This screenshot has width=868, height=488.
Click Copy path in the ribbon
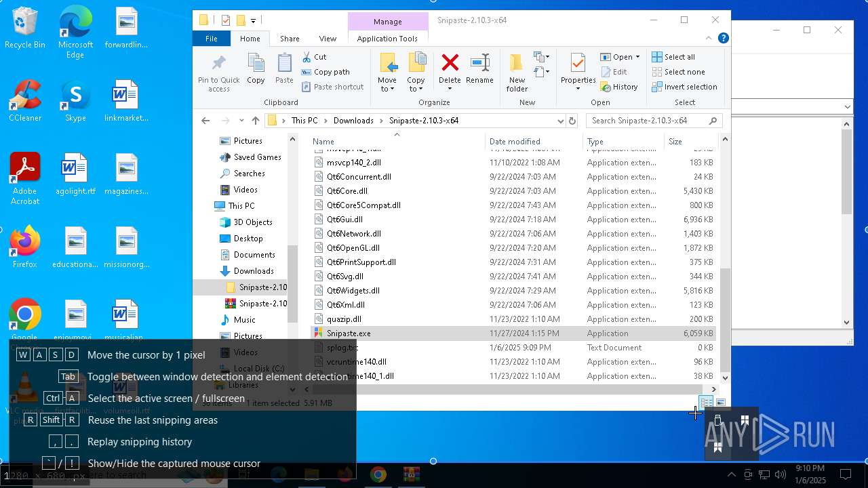click(x=325, y=72)
